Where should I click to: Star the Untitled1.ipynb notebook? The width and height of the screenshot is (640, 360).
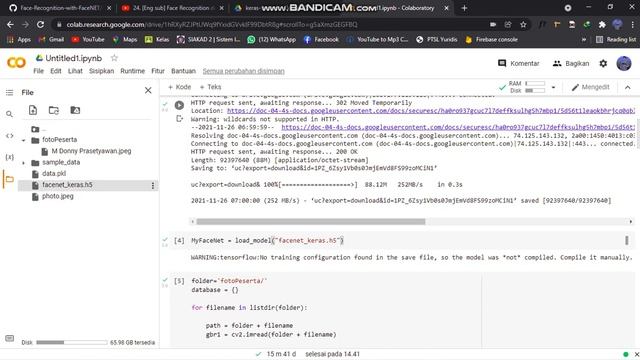(x=115, y=58)
